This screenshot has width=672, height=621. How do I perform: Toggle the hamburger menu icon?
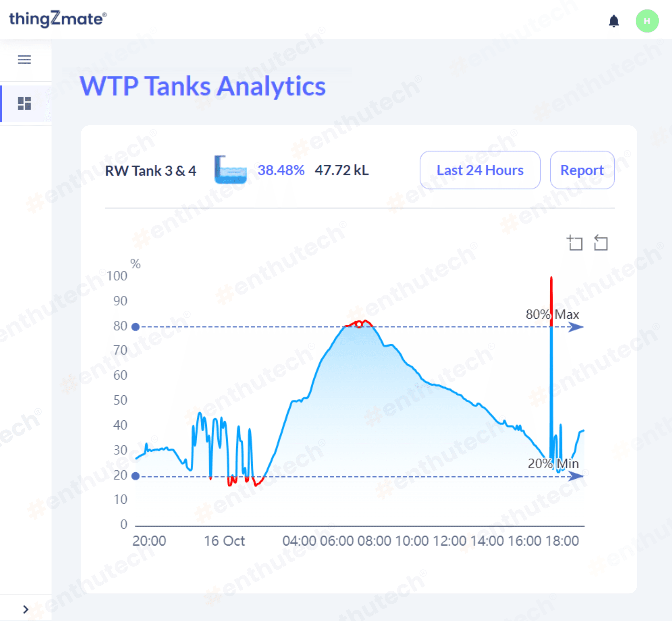tap(24, 59)
